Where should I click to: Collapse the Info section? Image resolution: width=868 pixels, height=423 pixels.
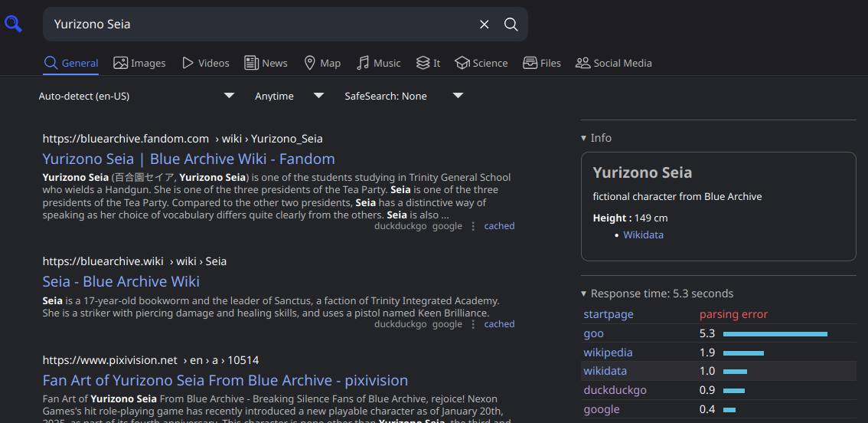(596, 138)
